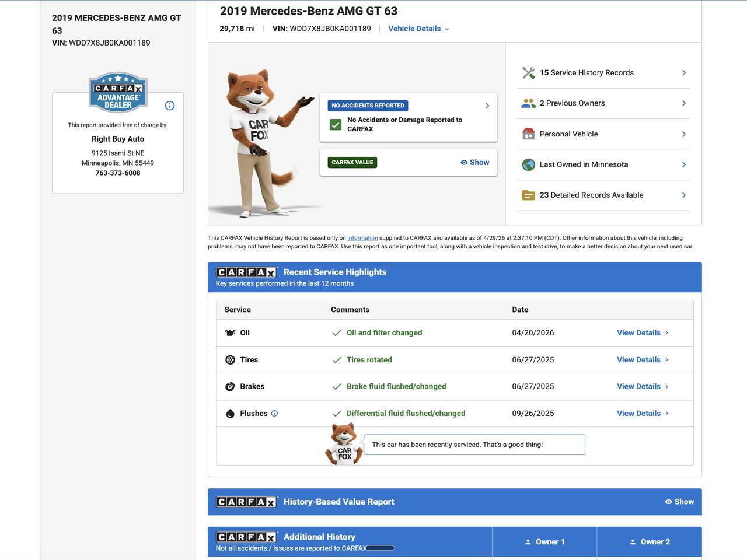Click the info icon next to Flushes

(274, 414)
